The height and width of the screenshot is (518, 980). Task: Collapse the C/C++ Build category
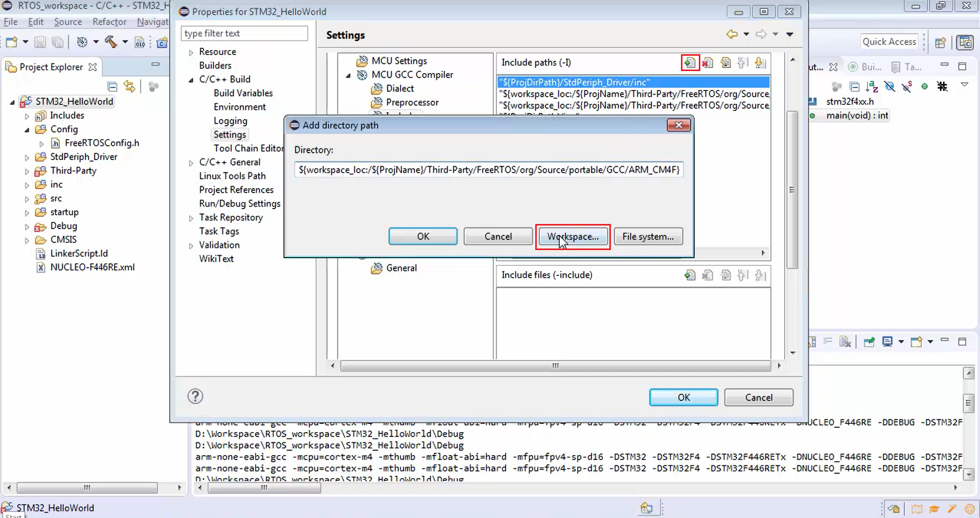191,80
